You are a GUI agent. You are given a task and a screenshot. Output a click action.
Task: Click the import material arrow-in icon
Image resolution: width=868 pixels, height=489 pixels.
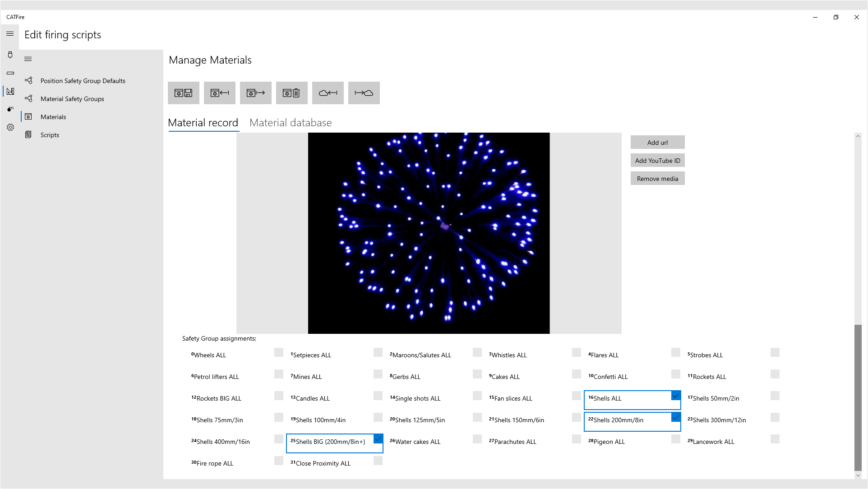click(220, 93)
